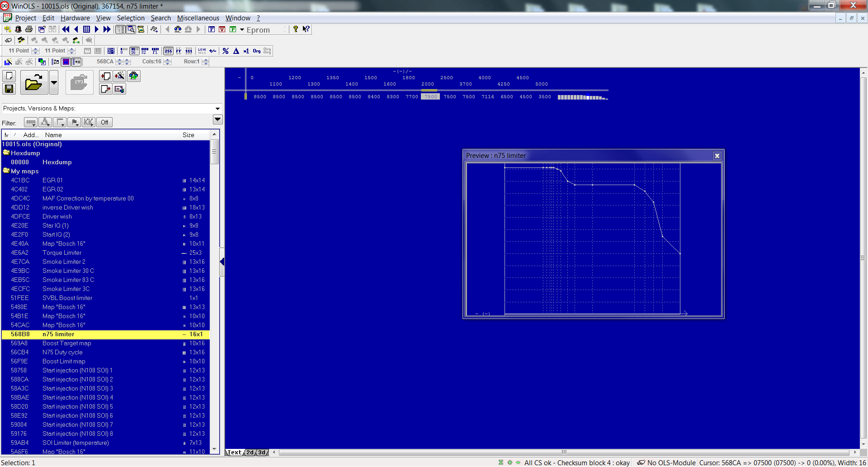Toggle floating point FL display mode
Screen dimensions: 868x467
(155, 51)
